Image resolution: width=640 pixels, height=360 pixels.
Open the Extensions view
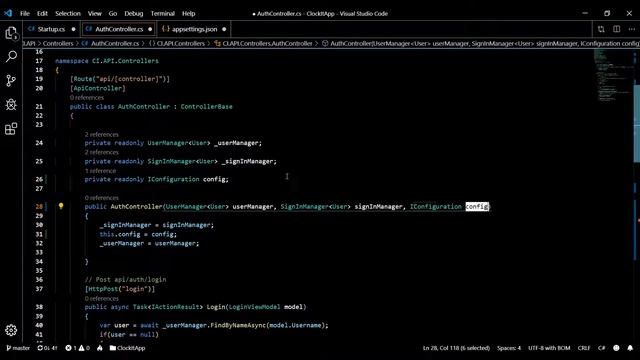(11, 129)
